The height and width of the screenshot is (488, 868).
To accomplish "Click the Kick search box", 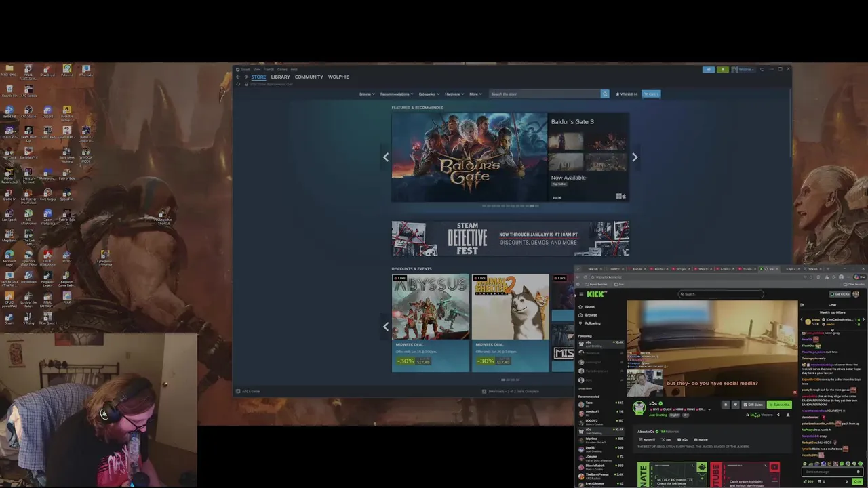I will (721, 294).
